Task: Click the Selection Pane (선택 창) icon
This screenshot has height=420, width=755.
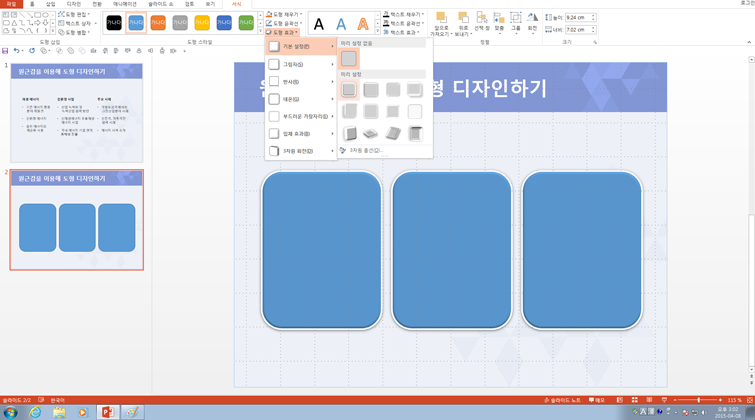Action: point(482,22)
